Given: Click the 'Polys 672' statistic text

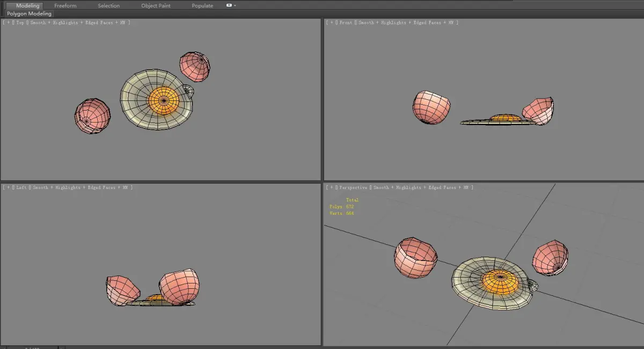Looking at the screenshot, I should point(342,207).
